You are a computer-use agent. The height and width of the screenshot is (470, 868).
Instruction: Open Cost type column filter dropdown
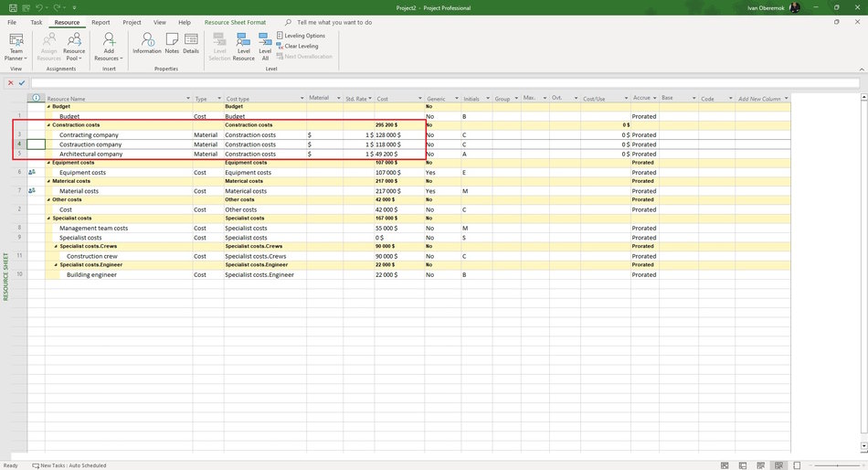coord(302,98)
